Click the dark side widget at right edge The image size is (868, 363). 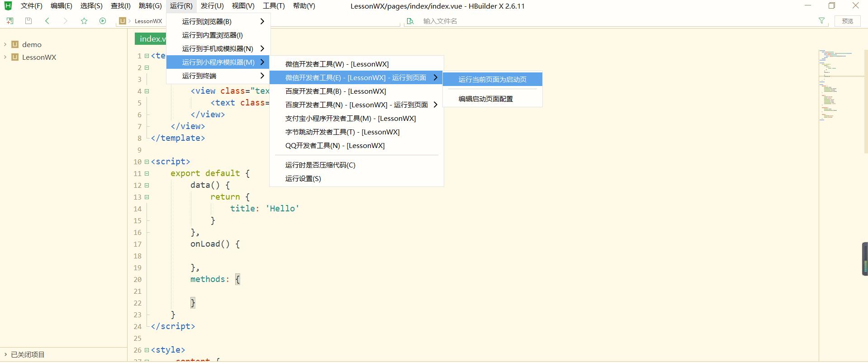[865, 259]
